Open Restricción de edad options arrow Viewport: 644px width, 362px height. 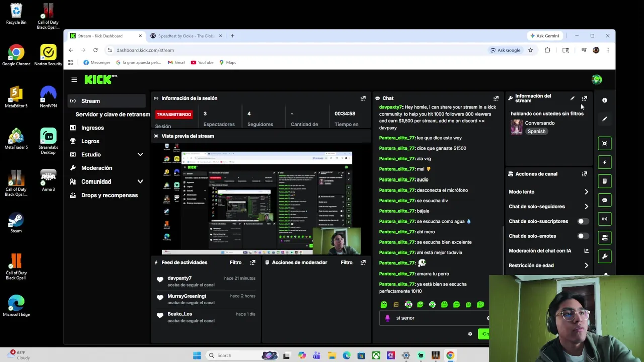[x=586, y=266]
